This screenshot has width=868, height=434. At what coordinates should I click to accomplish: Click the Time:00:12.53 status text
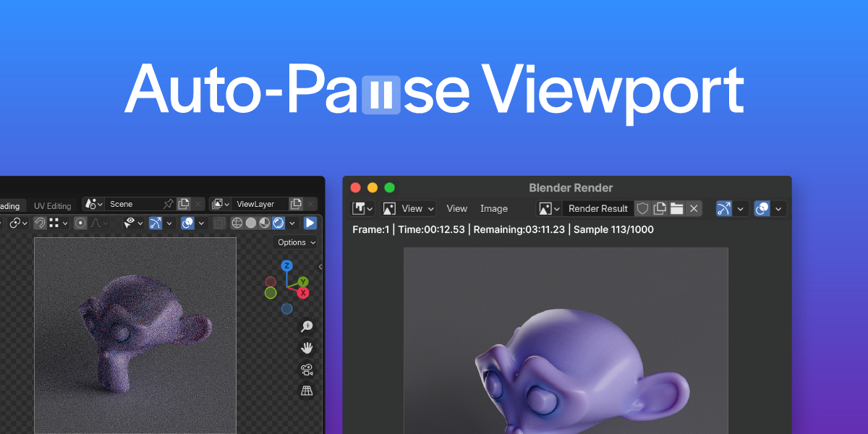click(432, 229)
